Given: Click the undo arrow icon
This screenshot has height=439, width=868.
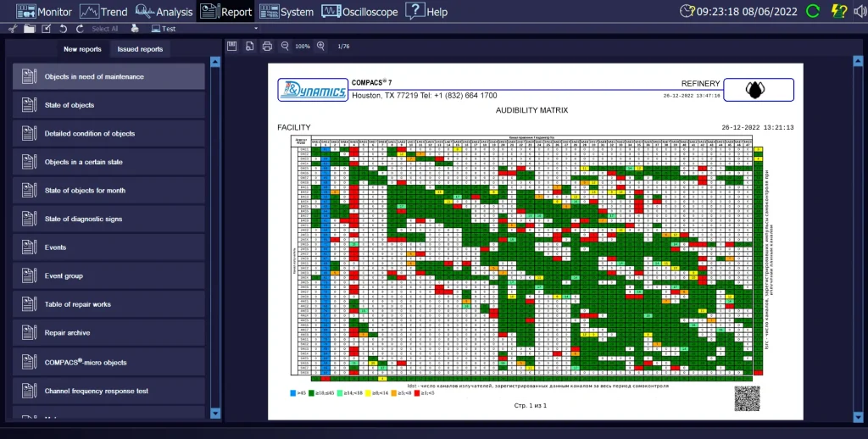Looking at the screenshot, I should point(64,29).
